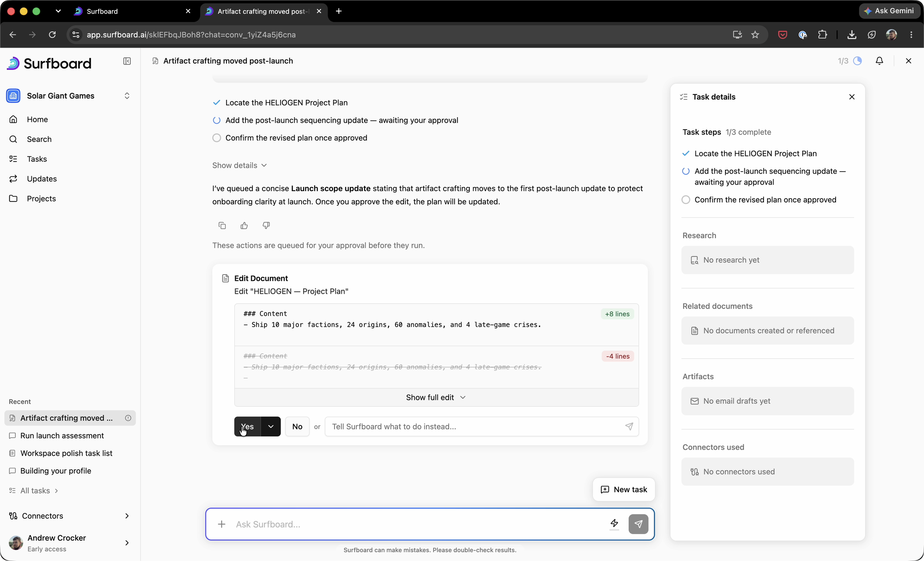Open the tab search dropdown chevron
The image size is (924, 561).
58,11
